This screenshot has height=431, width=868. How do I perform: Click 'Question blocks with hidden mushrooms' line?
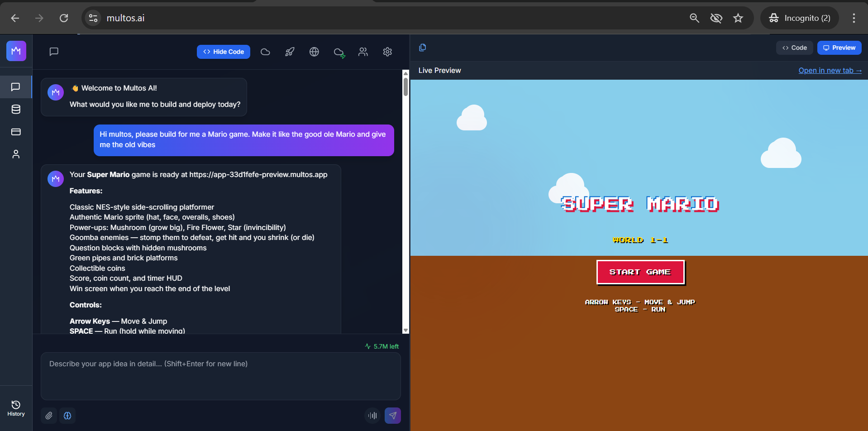pyautogui.click(x=138, y=248)
